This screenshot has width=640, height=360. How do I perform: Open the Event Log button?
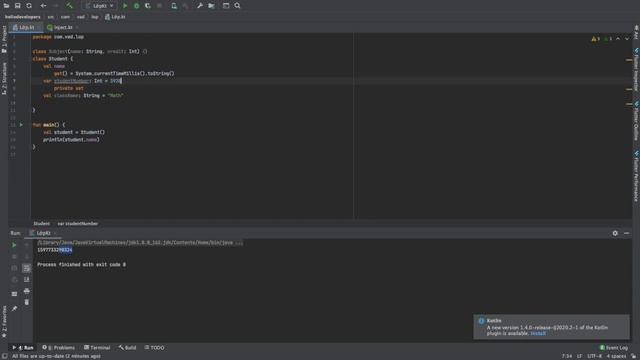click(x=613, y=348)
